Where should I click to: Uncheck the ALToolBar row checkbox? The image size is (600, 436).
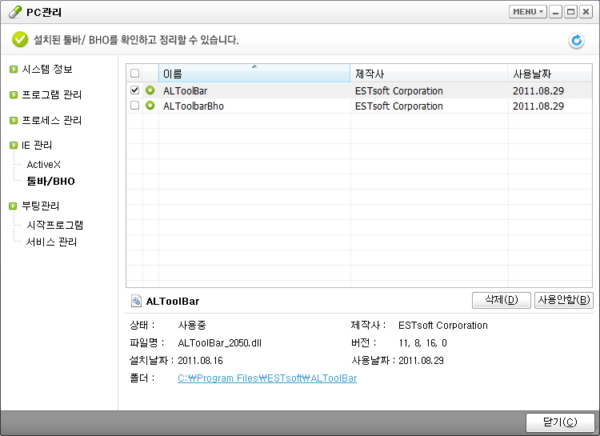(135, 90)
